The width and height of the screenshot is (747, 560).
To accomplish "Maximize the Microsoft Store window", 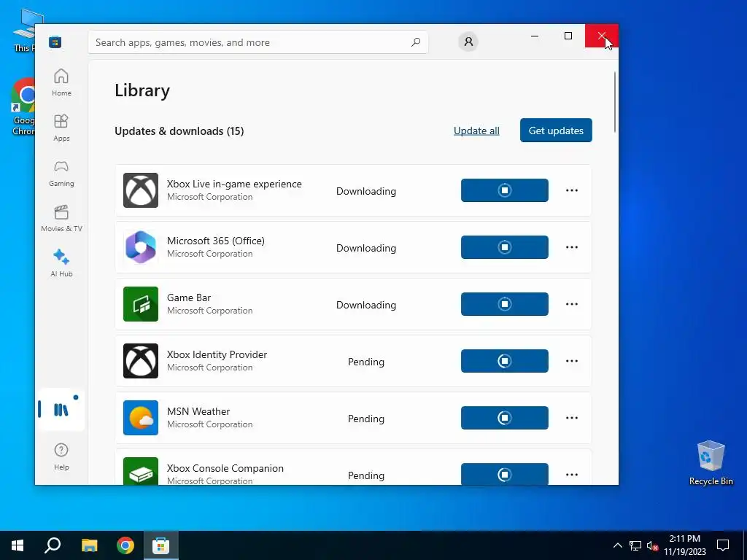I will [x=568, y=36].
